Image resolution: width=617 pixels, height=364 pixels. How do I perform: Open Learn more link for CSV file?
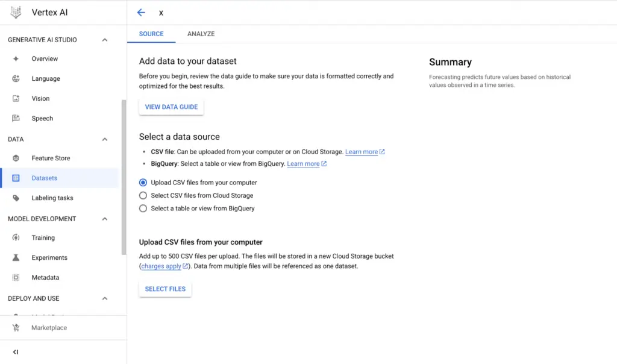pyautogui.click(x=362, y=151)
